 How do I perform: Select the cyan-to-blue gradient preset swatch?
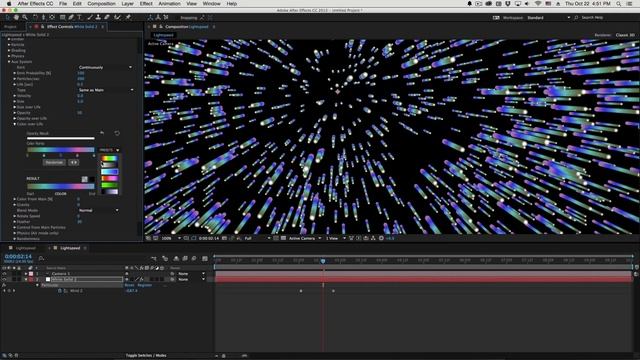(109, 172)
